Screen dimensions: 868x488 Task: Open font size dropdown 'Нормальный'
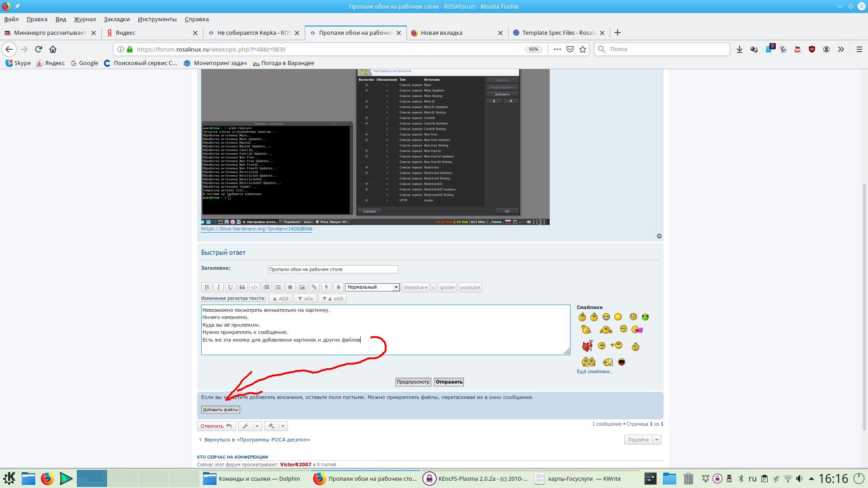(x=372, y=287)
